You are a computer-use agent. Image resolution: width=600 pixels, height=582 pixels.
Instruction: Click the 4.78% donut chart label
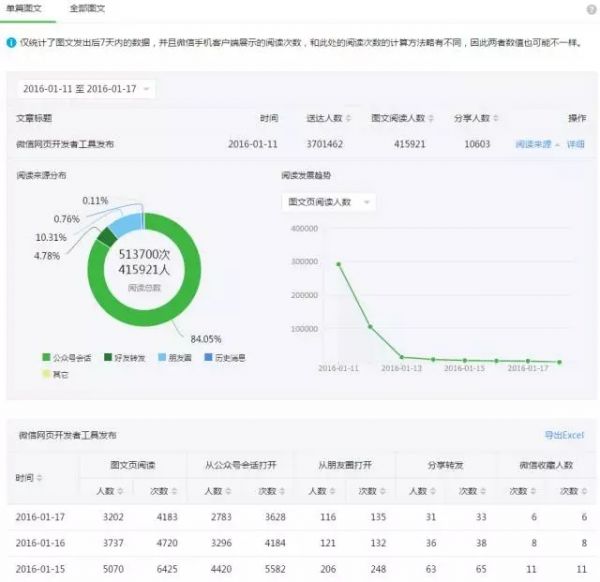click(47, 256)
